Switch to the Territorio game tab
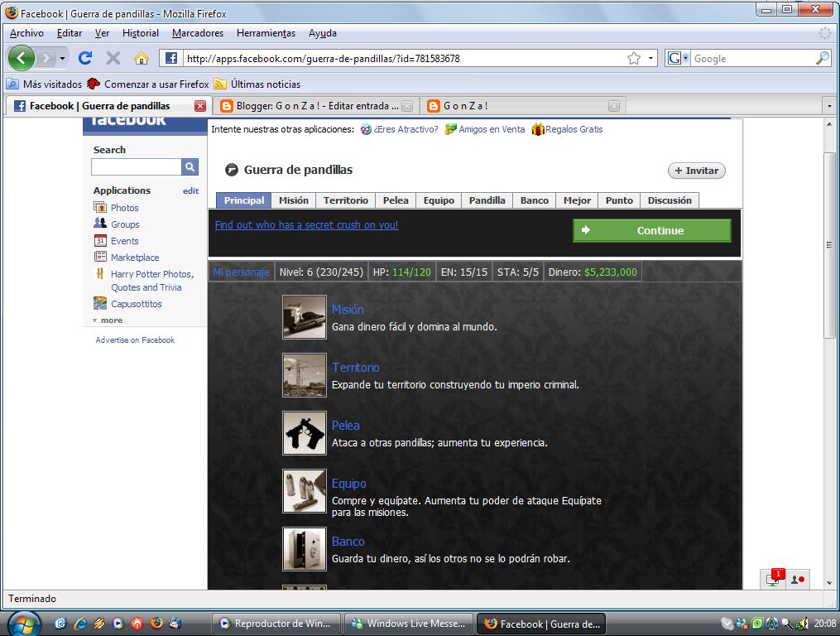840x636 pixels. coord(346,200)
